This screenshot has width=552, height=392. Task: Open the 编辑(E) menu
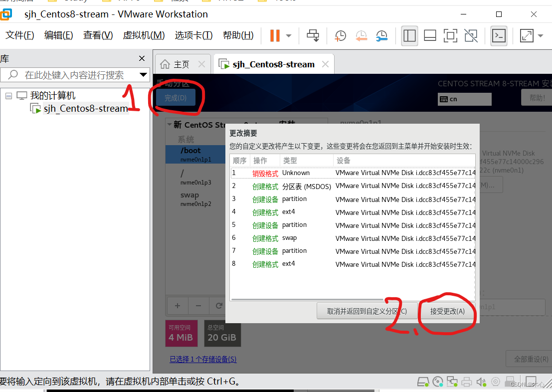tap(58, 35)
